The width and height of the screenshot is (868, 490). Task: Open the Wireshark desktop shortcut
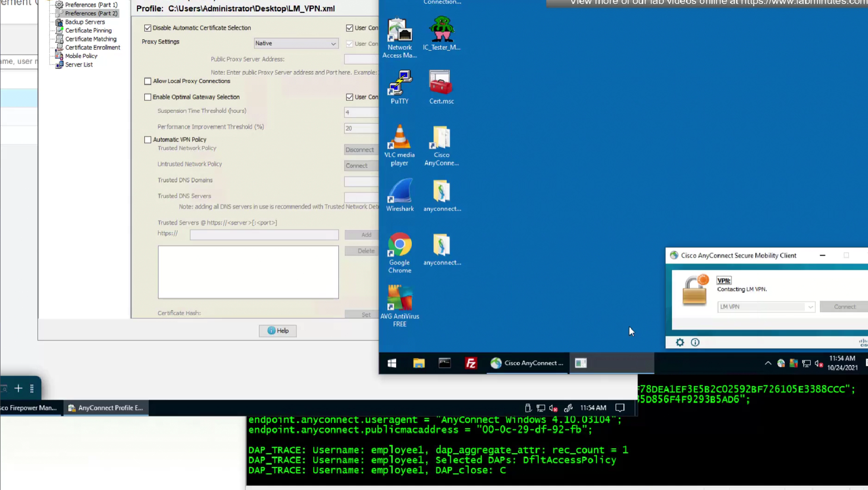(x=400, y=195)
